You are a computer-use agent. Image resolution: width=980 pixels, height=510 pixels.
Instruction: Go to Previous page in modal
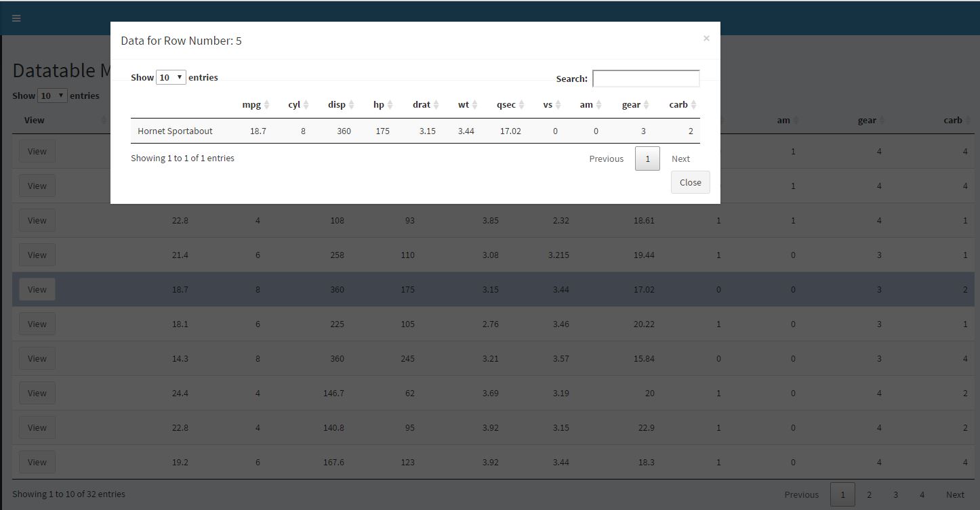click(x=606, y=158)
